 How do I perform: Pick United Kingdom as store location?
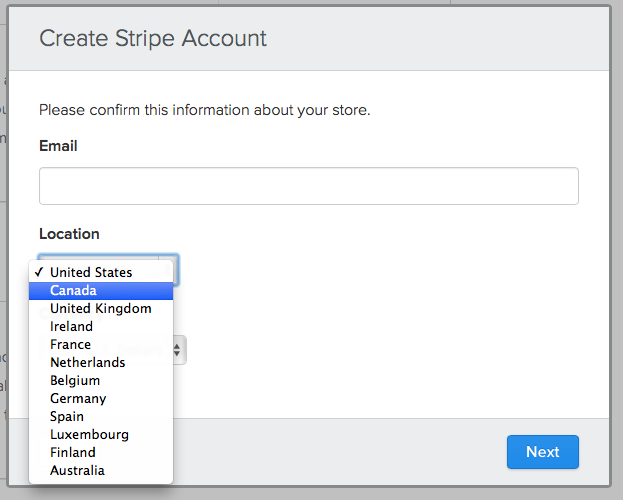pos(101,308)
